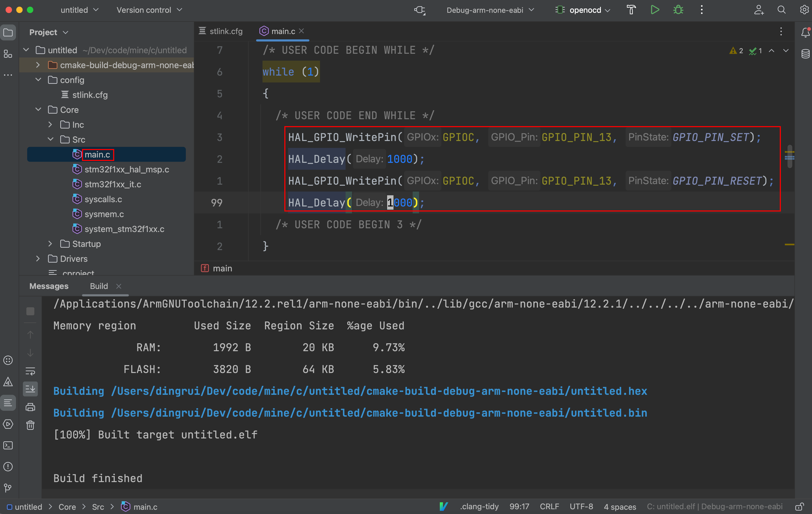Image resolution: width=812 pixels, height=514 pixels.
Task: Open IDE settings gear
Action: (x=804, y=10)
